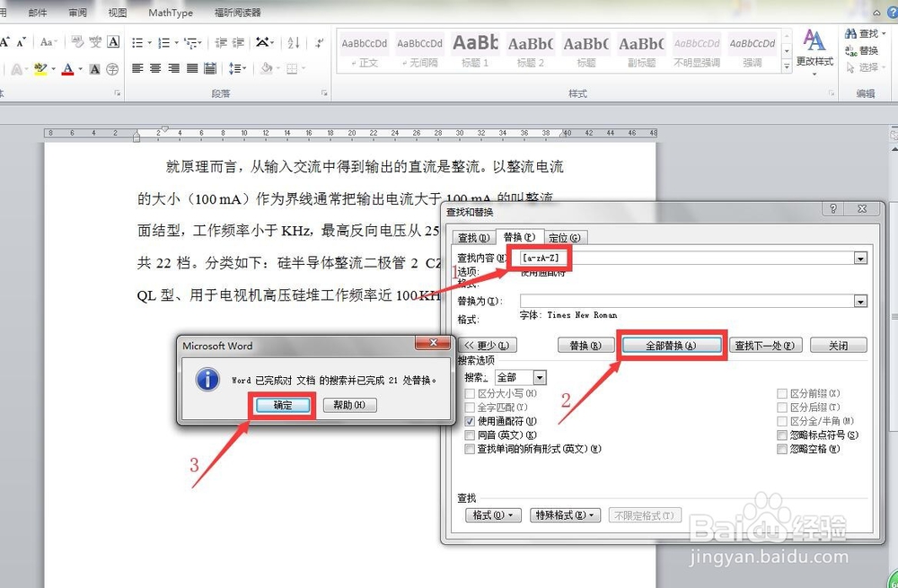Image resolution: width=898 pixels, height=588 pixels.
Task: Click the 查找 binoculars in ribbon
Action: 865,34
